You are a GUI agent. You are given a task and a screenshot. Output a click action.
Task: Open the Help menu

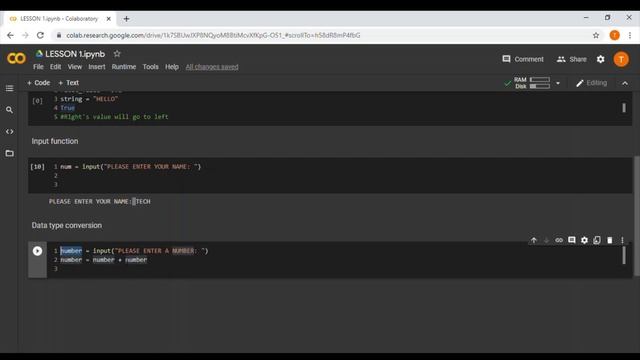point(172,67)
